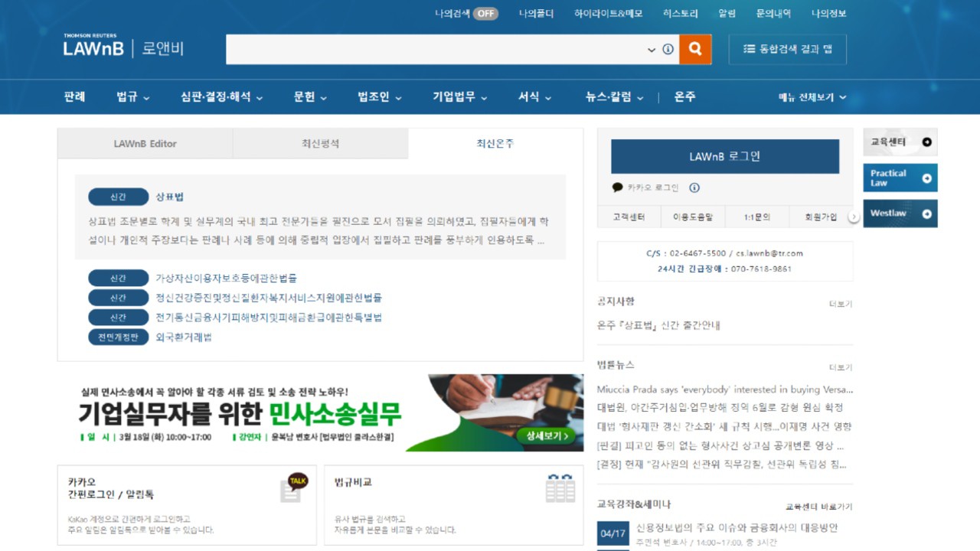Click the Kakao login speech bubble icon
This screenshot has height=551, width=980.
click(x=617, y=187)
